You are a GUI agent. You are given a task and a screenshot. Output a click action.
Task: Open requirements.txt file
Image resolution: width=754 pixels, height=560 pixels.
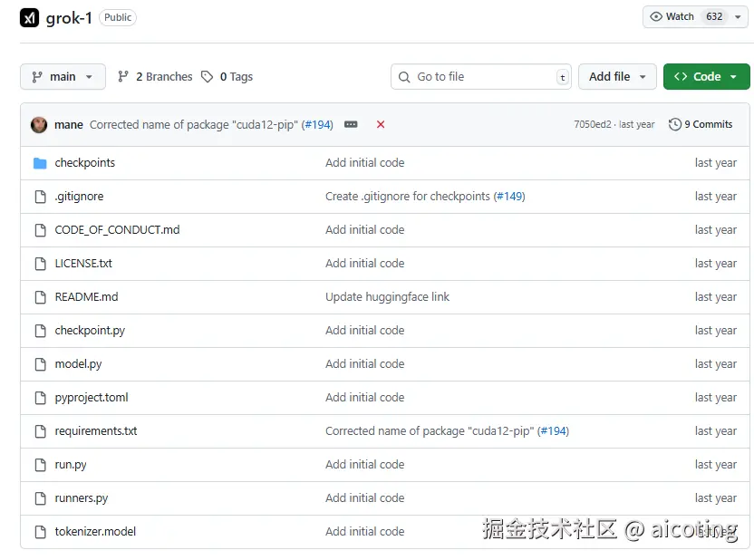[x=96, y=431]
